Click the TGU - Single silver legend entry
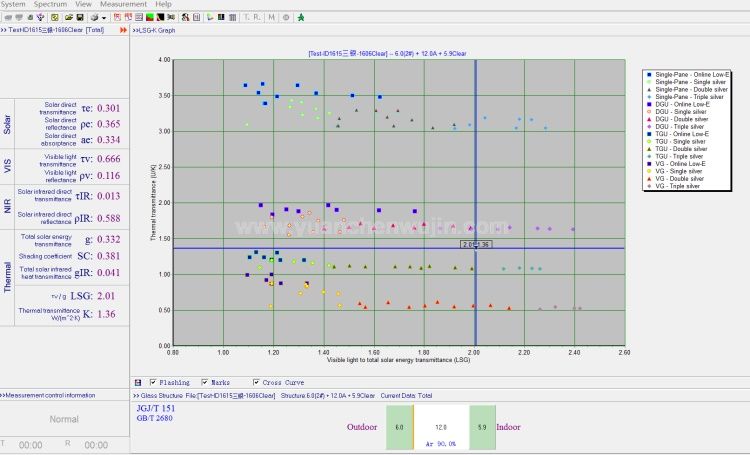The image size is (750, 455). click(676, 141)
